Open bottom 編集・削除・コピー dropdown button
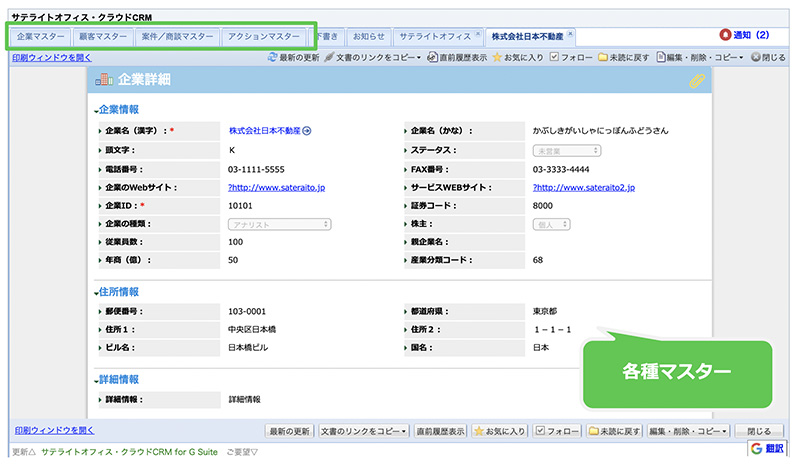The image size is (800, 465). click(x=689, y=431)
